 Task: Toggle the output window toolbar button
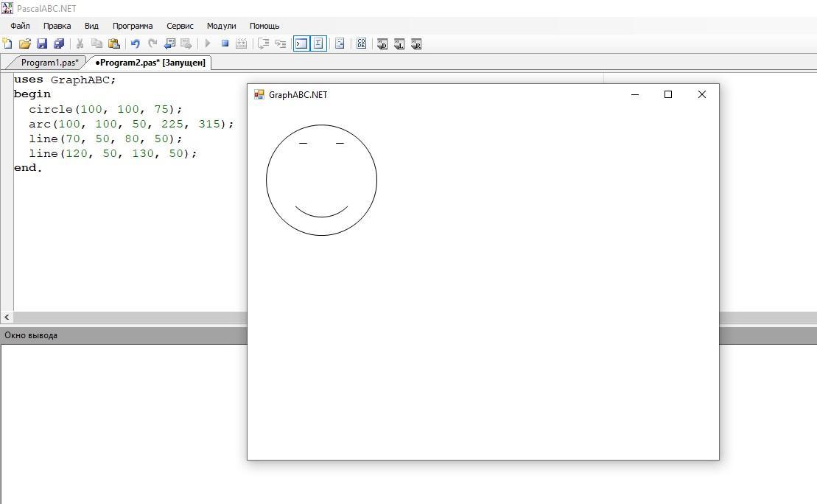click(x=302, y=43)
